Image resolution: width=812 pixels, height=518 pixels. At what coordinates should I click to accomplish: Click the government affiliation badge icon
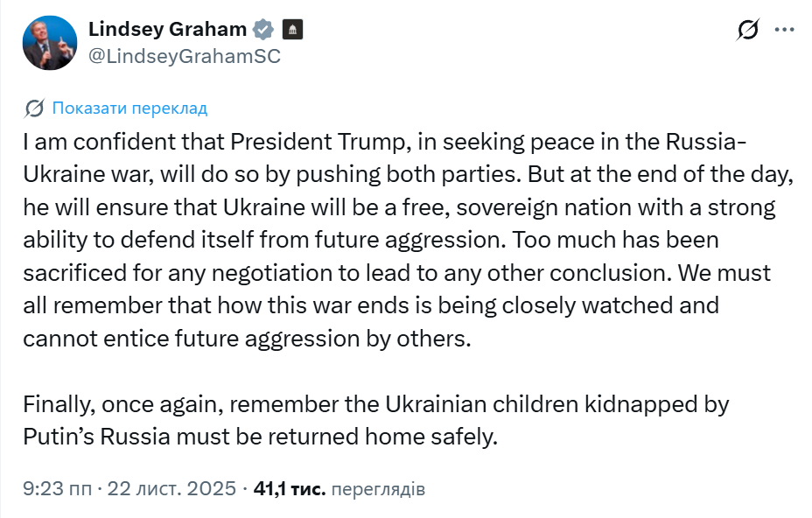click(291, 30)
